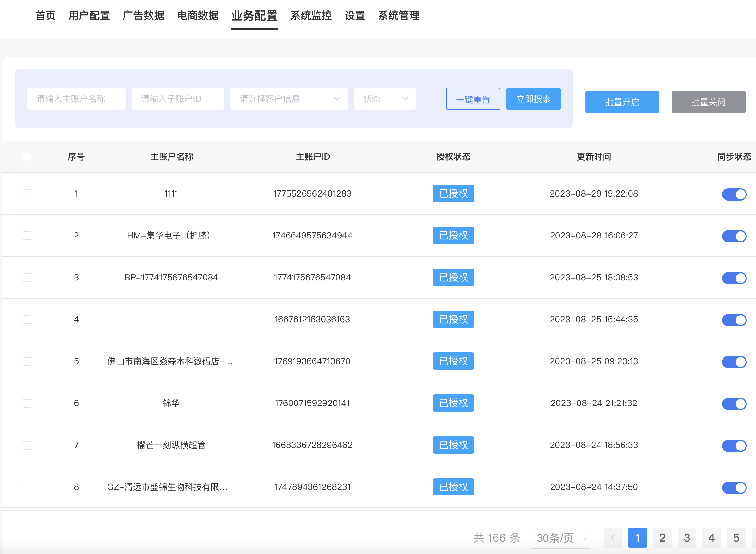Viewport: 756px width, 554px height.
Task: Check the row checkbox for account 1111
Action: [27, 193]
